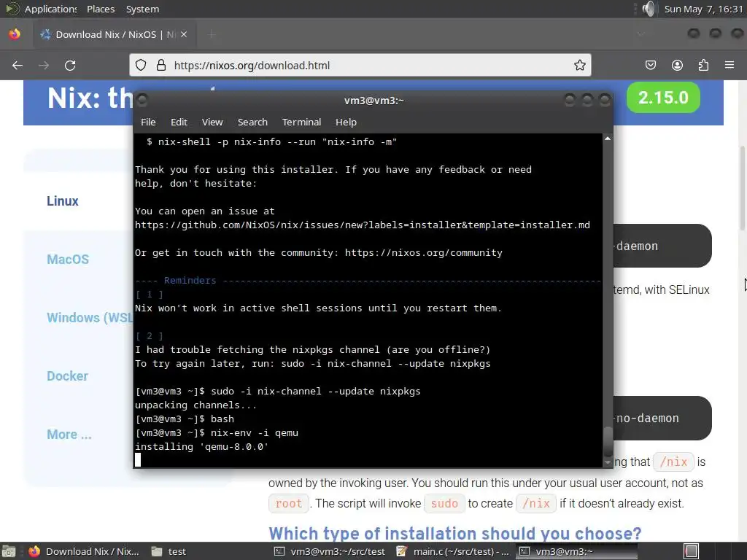
Task: Switch to test folder taskbar entry
Action: (169, 551)
